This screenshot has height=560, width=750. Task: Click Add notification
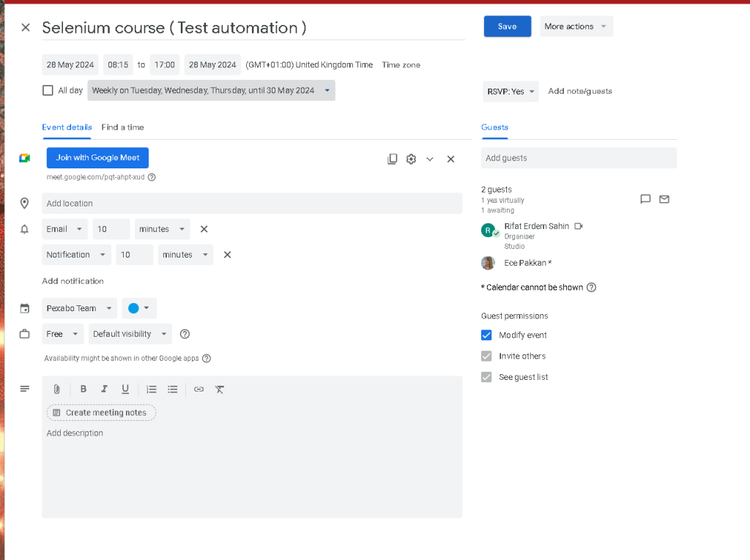pyautogui.click(x=73, y=281)
